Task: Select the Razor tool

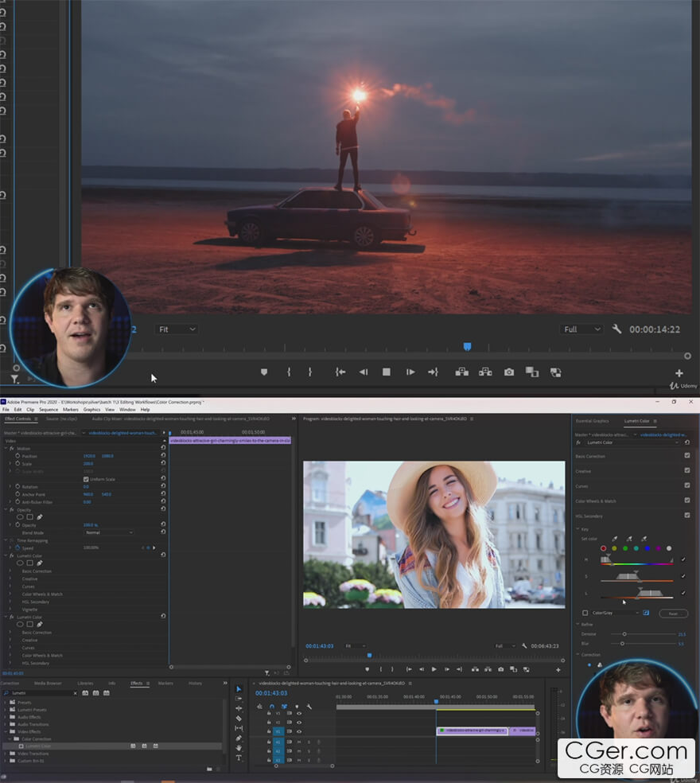Action: 239,719
